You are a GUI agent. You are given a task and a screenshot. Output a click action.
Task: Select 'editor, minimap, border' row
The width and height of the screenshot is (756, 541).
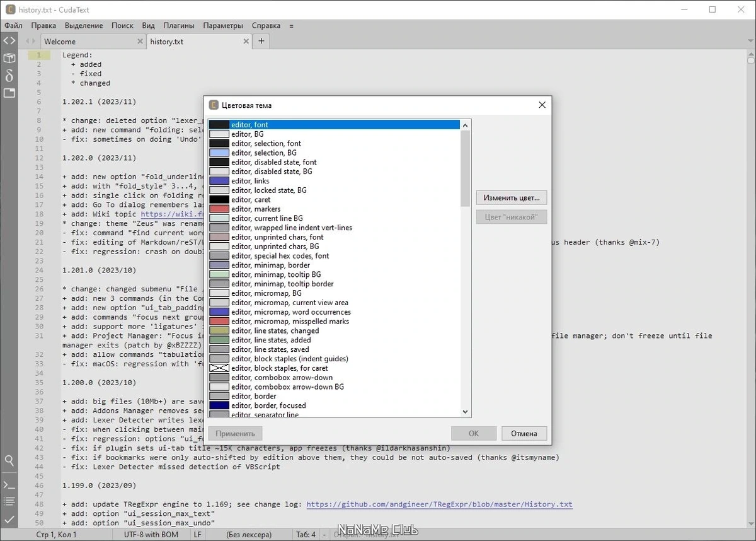335,265
